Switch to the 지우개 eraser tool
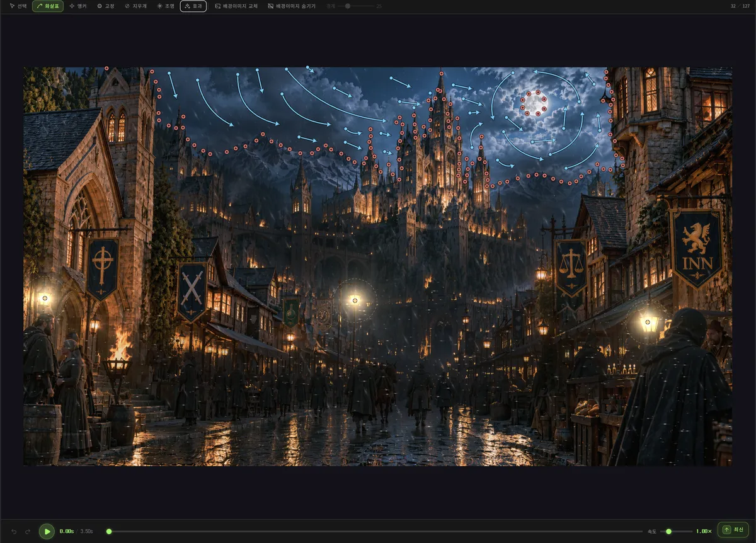This screenshot has width=756, height=543. [135, 6]
